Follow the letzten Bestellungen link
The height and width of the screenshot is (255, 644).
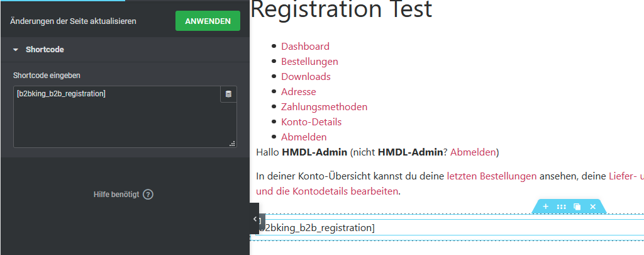click(x=492, y=176)
